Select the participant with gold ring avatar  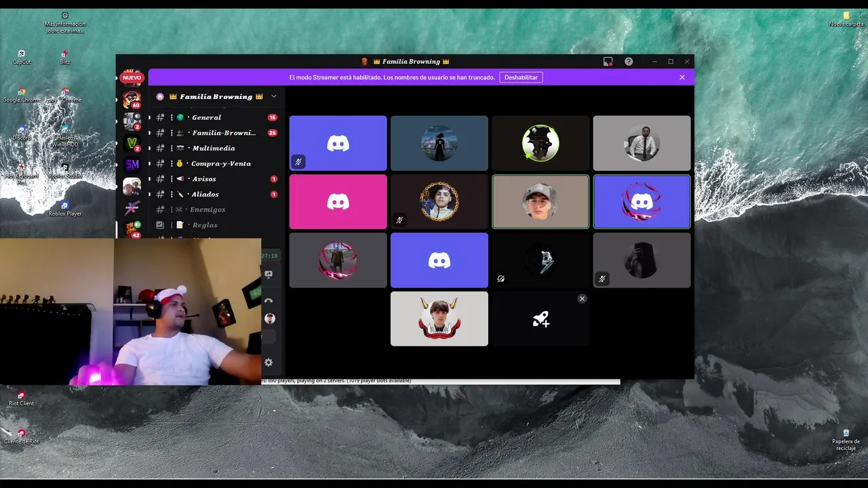(x=439, y=202)
